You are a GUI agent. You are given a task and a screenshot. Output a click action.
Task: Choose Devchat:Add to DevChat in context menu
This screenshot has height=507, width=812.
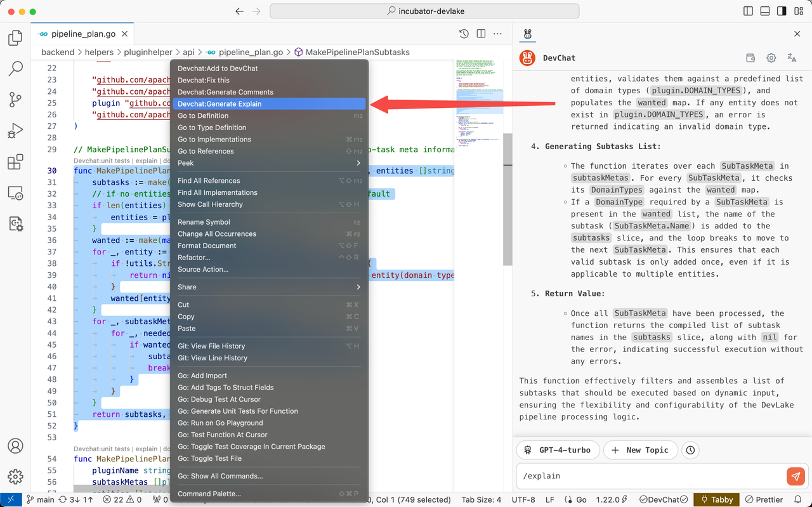(x=269, y=69)
